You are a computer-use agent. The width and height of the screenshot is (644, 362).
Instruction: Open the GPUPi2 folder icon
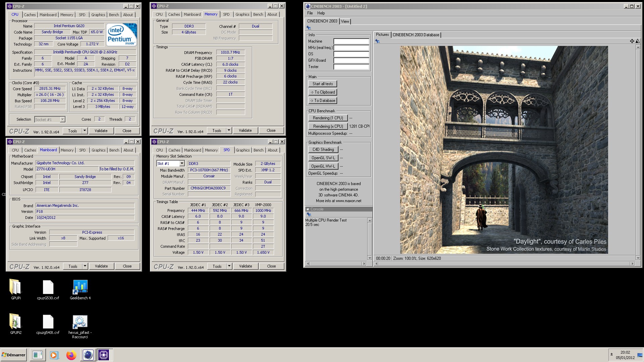point(15,321)
